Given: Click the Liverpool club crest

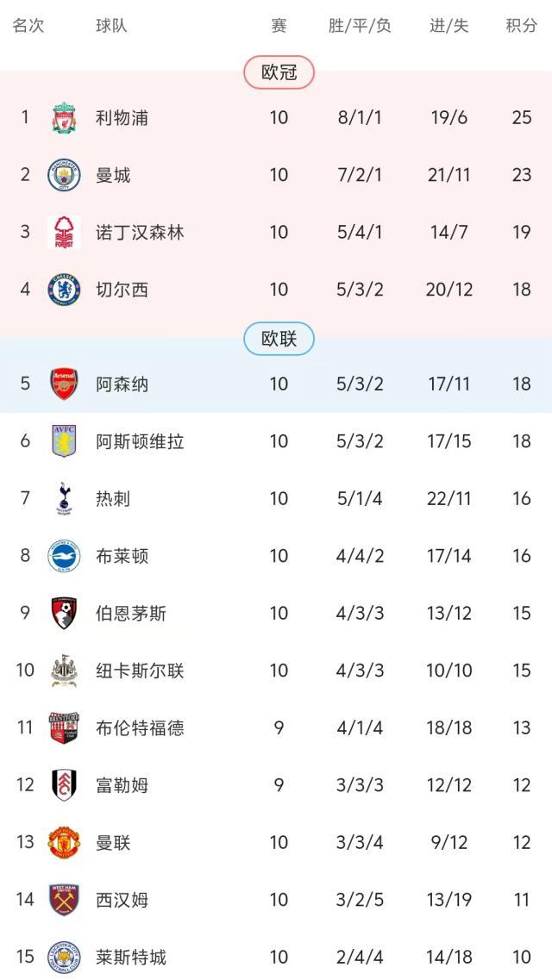Looking at the screenshot, I should click(x=64, y=117).
